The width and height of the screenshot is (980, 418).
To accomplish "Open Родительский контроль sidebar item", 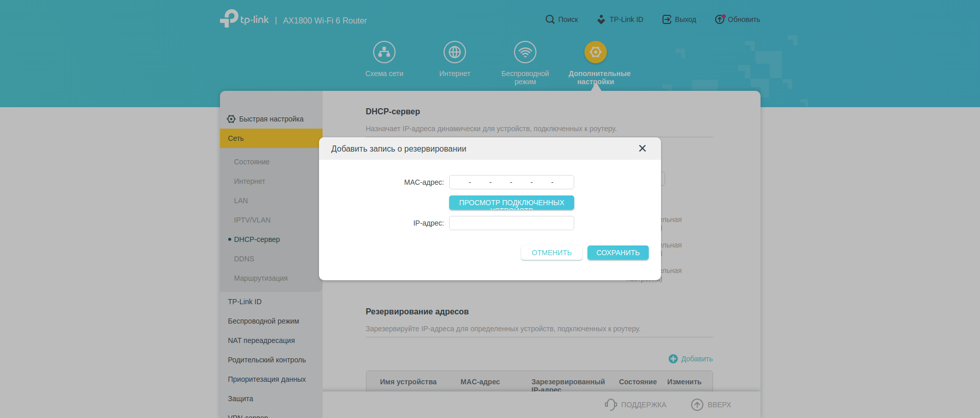I will [266, 360].
